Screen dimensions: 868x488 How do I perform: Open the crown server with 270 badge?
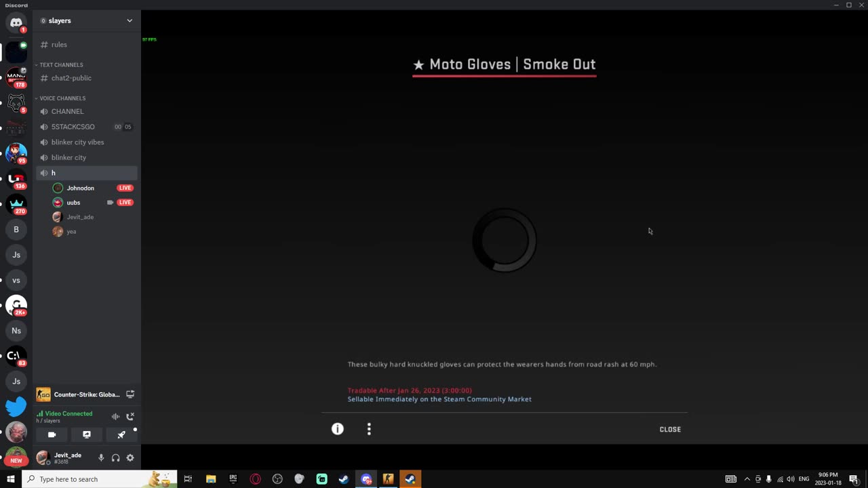coord(16,204)
